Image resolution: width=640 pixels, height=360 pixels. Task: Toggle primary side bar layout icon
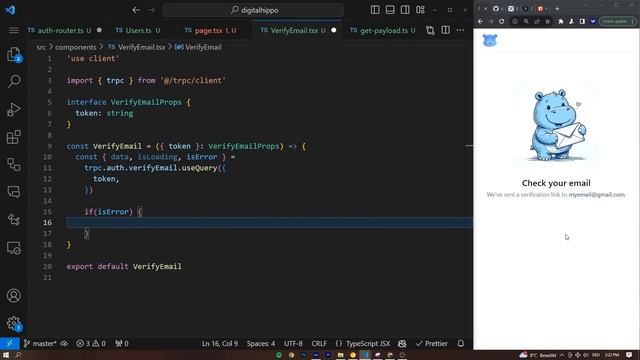[x=375, y=10]
